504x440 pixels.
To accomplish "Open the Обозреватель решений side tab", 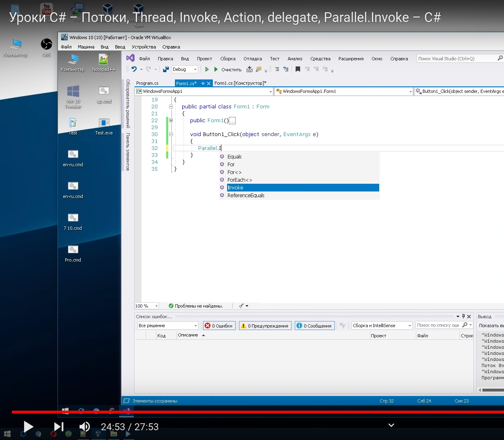I will (x=128, y=103).
